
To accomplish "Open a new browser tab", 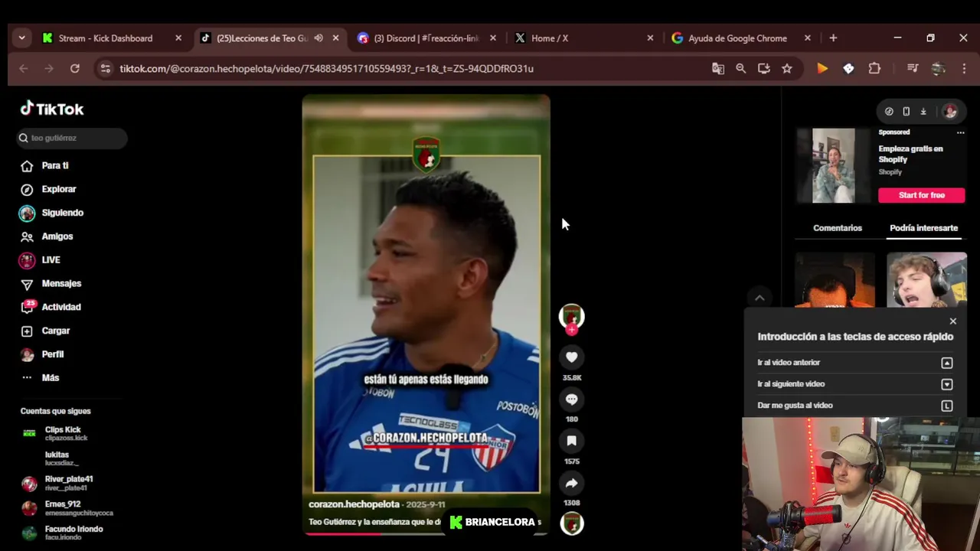I will point(833,38).
